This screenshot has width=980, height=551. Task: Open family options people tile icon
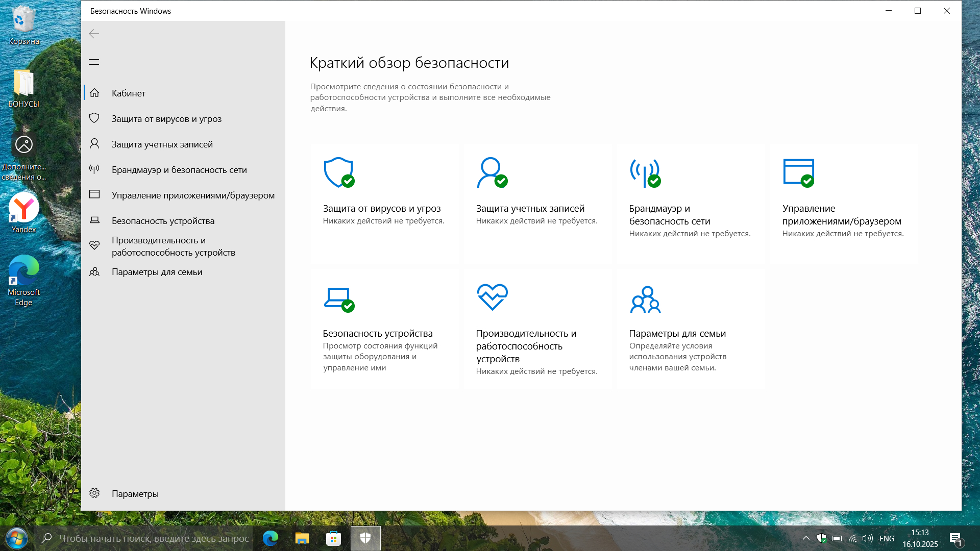(x=645, y=299)
